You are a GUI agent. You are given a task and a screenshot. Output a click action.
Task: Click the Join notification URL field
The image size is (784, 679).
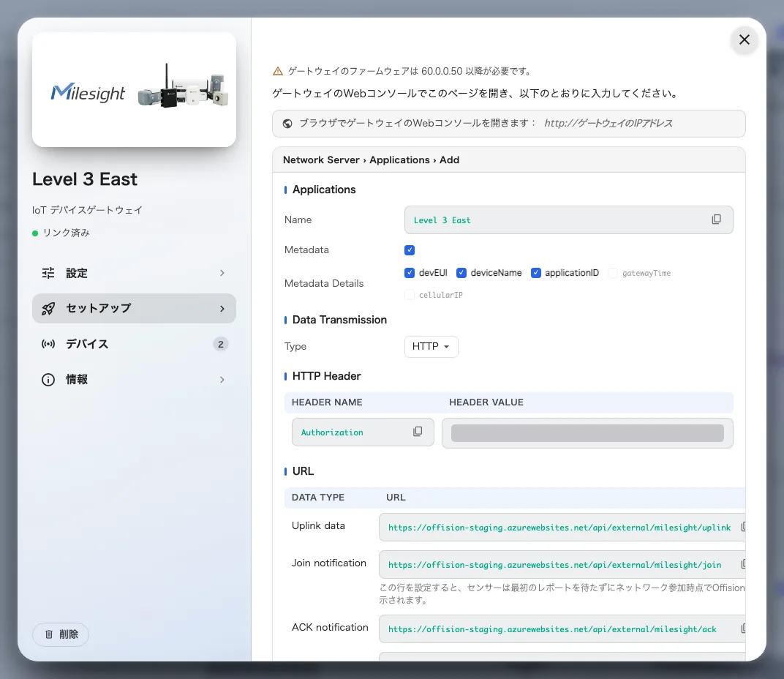562,564
